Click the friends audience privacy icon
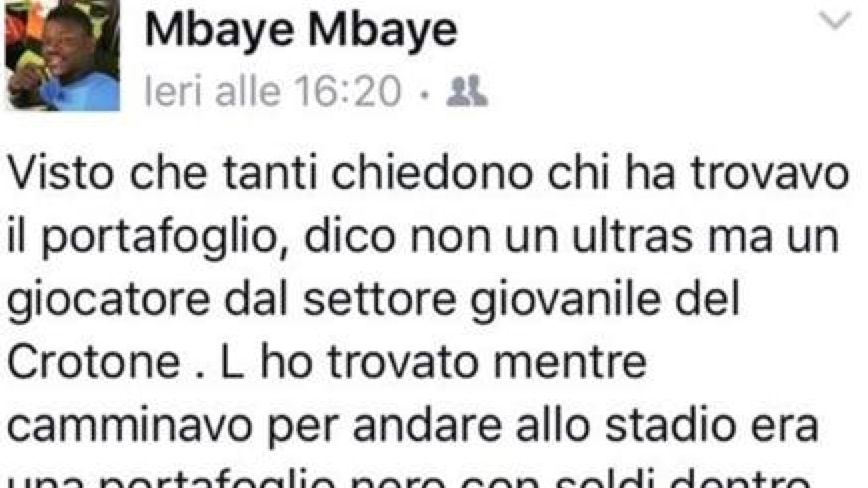Image resolution: width=868 pixels, height=488 pixels. [x=467, y=91]
